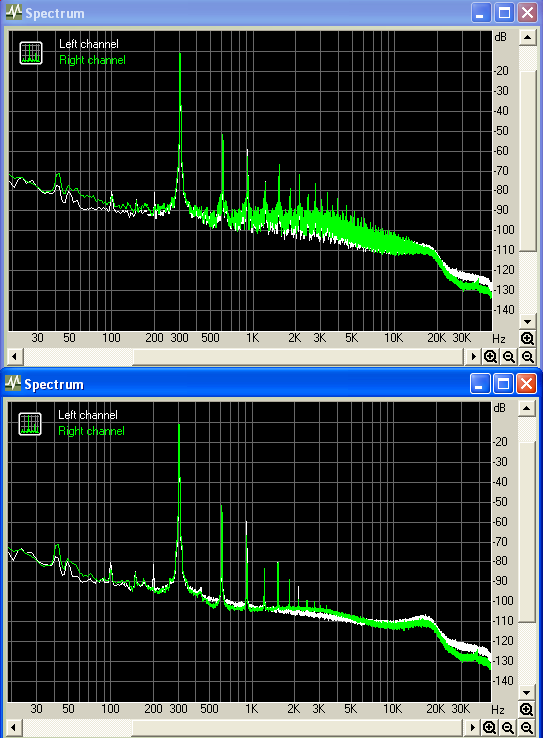Zoom out horizontally in top Spectrum window
Image resolution: width=543 pixels, height=738 pixels.
509,357
